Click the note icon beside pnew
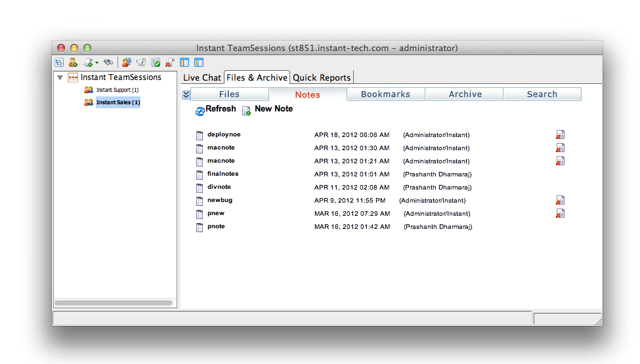Viewport: 640px width, 364px height. pyautogui.click(x=199, y=214)
